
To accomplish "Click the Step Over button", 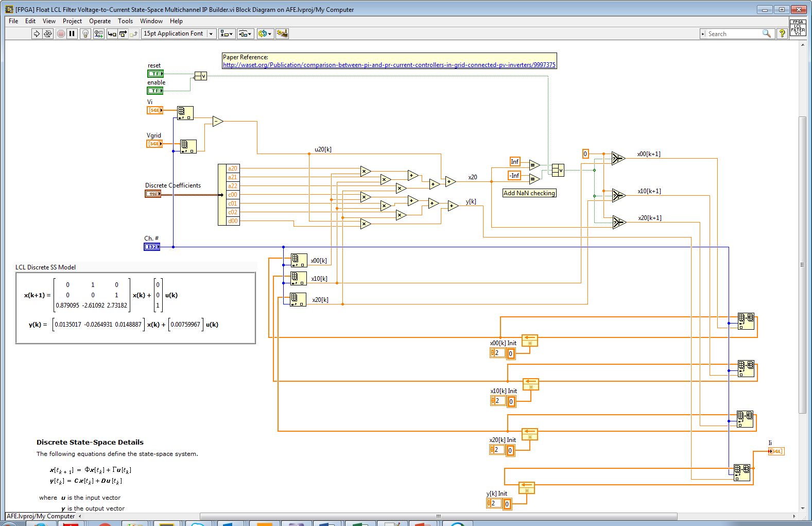I will click(x=123, y=33).
